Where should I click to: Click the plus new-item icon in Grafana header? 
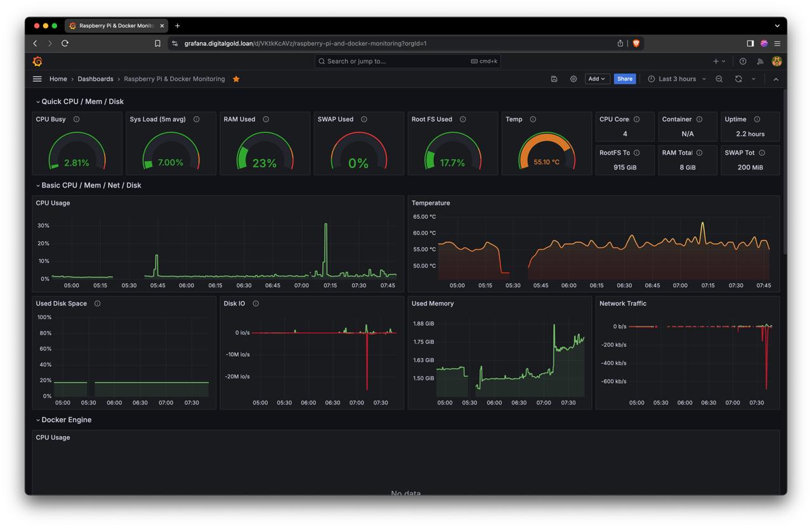719,61
